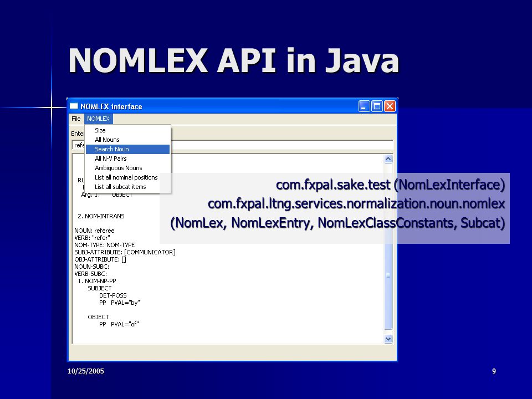The image size is (532, 399).
Task: Click the 'VERB: "refer"' line
Action: coord(93,238)
